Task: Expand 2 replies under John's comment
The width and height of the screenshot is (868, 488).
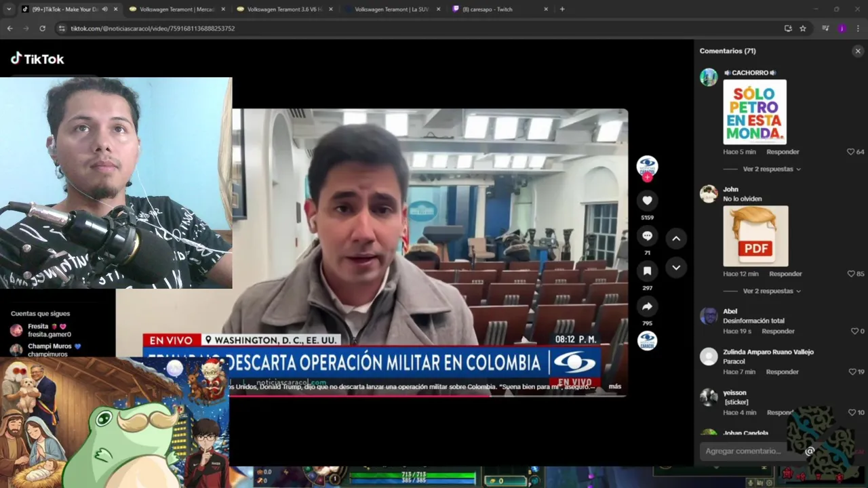Action: (x=772, y=291)
